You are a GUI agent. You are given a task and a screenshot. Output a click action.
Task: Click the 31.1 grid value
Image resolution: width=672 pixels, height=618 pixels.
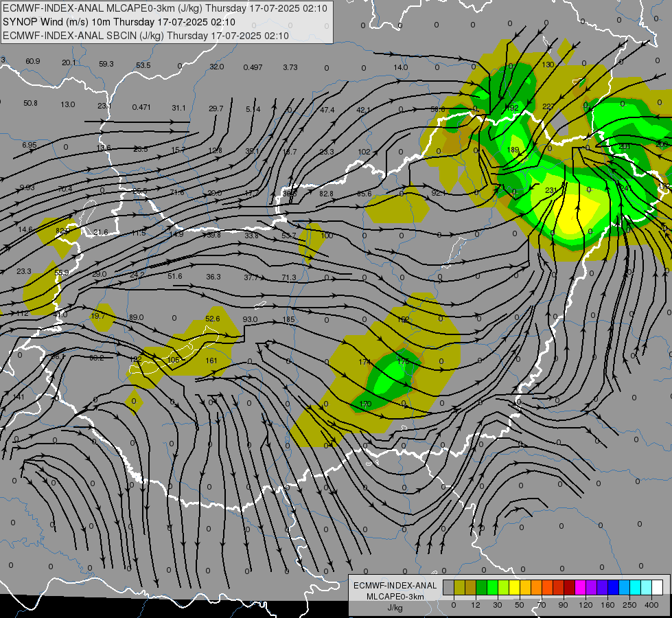(178, 108)
